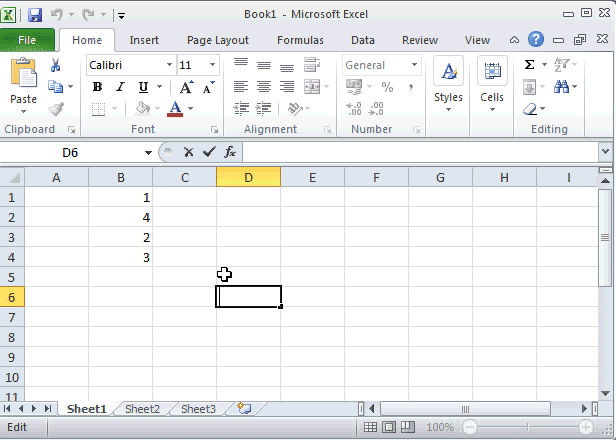The image size is (616, 440).
Task: Switch to Sheet2 tab
Action: click(142, 409)
